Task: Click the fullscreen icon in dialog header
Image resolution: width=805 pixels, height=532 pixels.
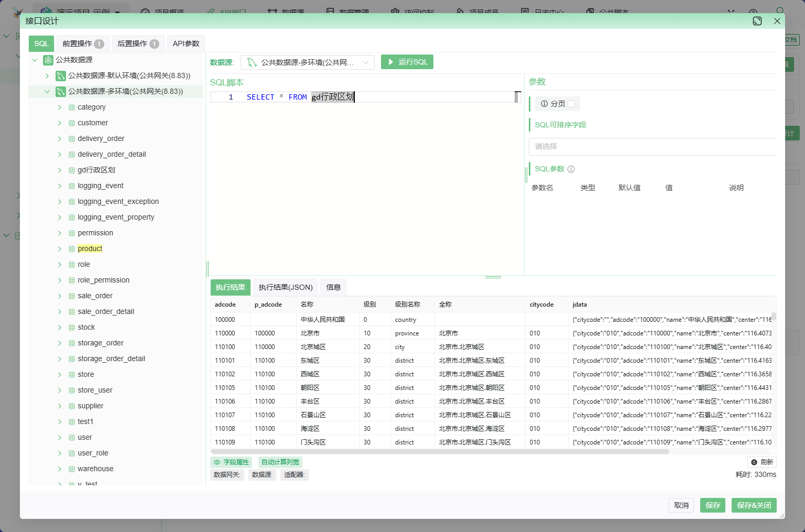Action: coord(757,21)
